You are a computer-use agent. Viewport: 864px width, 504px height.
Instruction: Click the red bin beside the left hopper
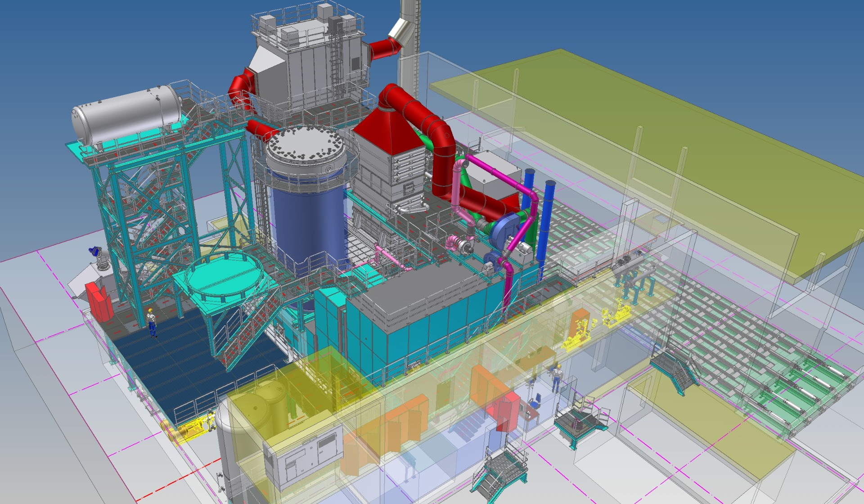click(101, 301)
